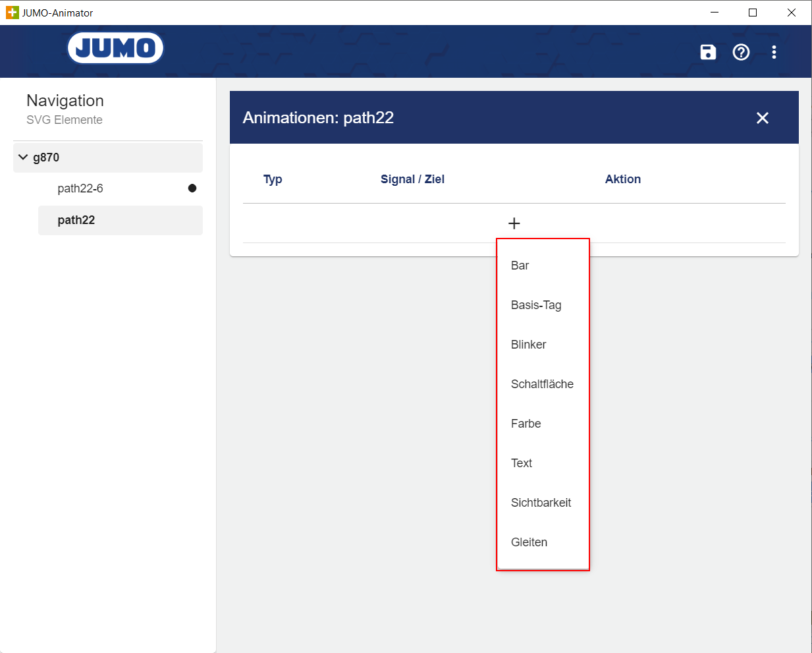This screenshot has height=653, width=812.
Task: Add a Farbe color animation
Action: pos(526,424)
